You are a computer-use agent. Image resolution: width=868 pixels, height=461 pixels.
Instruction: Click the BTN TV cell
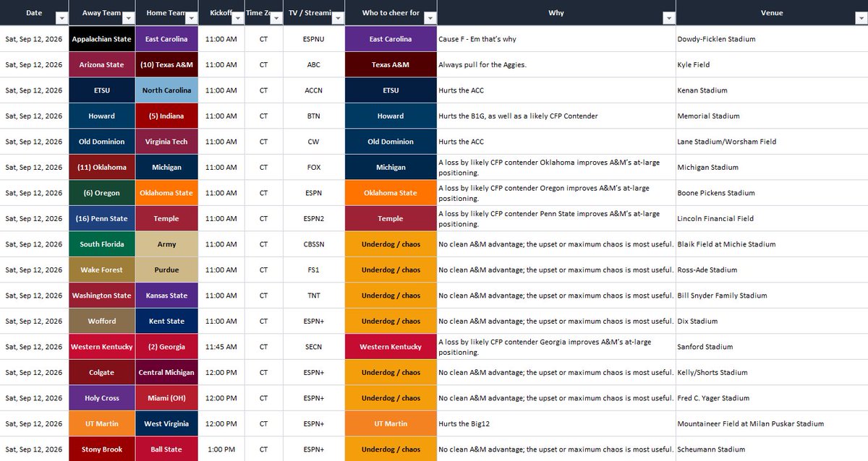[313, 116]
